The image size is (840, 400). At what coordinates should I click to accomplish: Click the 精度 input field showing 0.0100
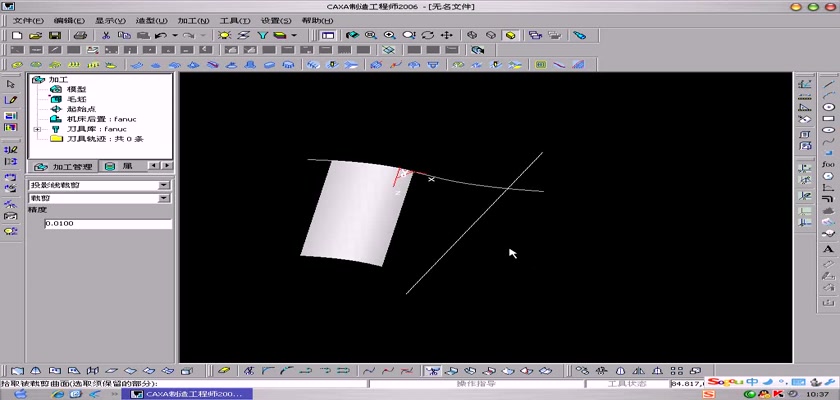pyautogui.click(x=108, y=223)
